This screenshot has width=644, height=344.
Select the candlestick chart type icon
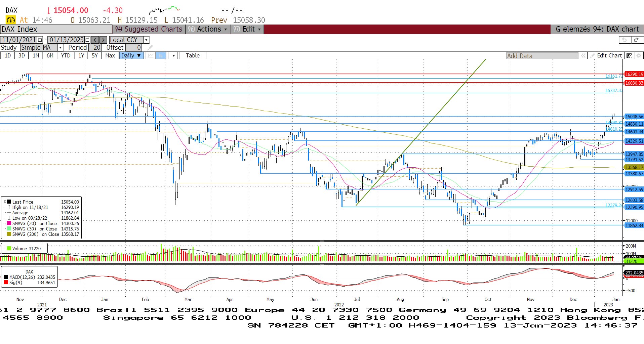[161, 55]
